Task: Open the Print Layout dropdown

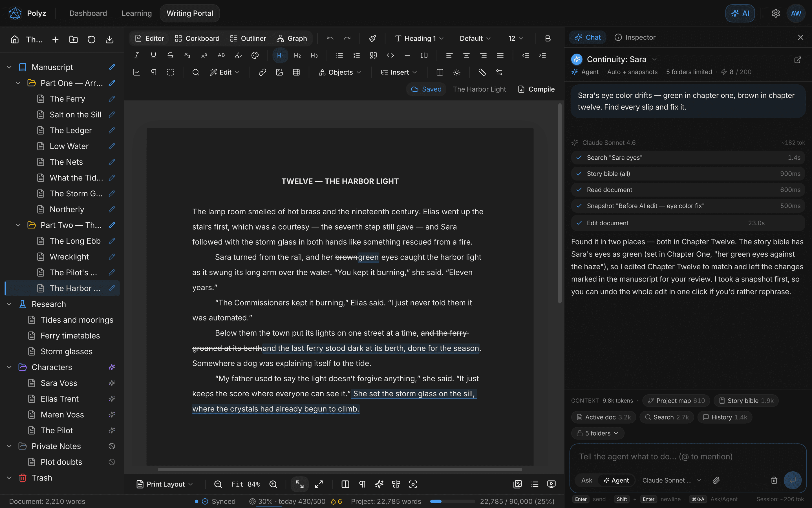Action: coord(165,484)
